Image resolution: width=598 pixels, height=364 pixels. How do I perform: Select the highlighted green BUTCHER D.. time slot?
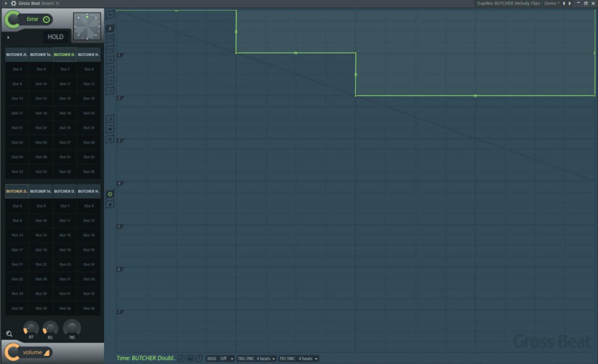[x=65, y=54]
